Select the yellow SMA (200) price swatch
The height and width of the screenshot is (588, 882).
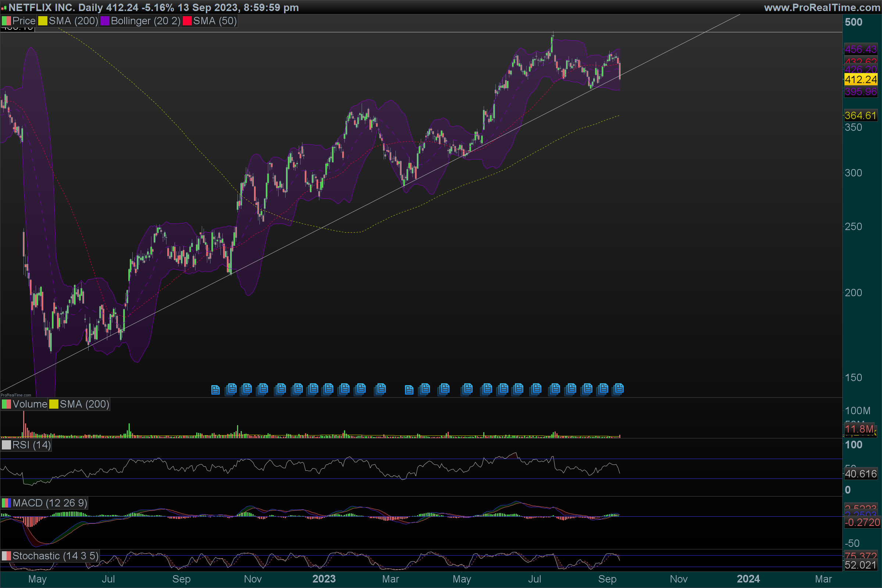tap(43, 21)
